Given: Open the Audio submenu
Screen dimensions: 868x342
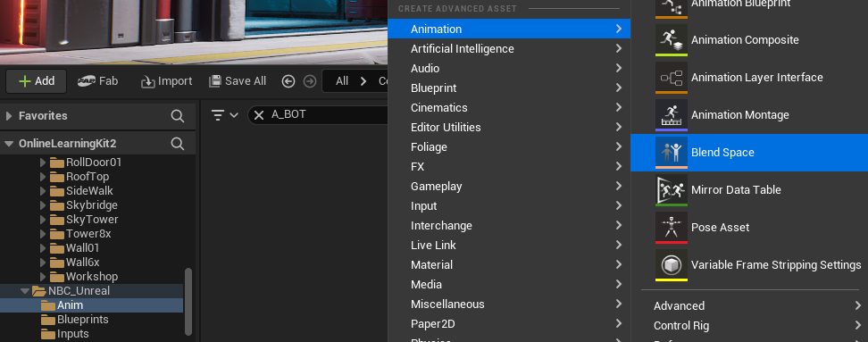Looking at the screenshot, I should pos(509,68).
